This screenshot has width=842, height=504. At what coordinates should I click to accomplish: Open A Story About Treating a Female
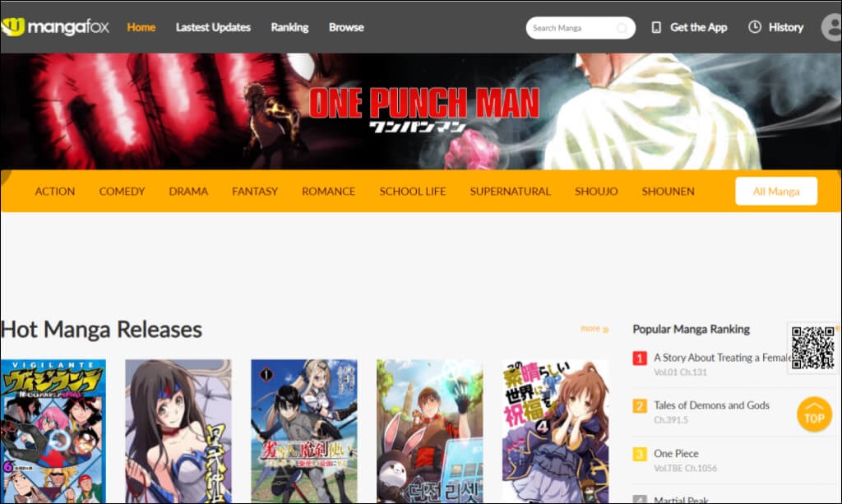722,358
